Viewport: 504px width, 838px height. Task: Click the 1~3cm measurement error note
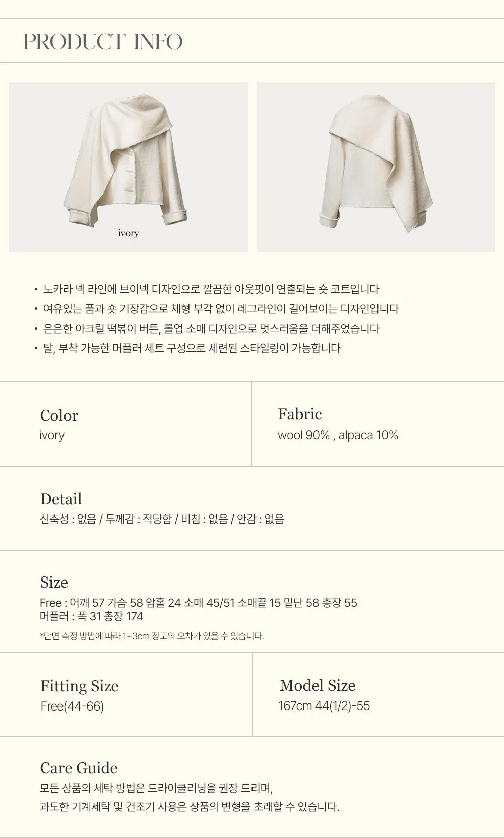pyautogui.click(x=152, y=636)
